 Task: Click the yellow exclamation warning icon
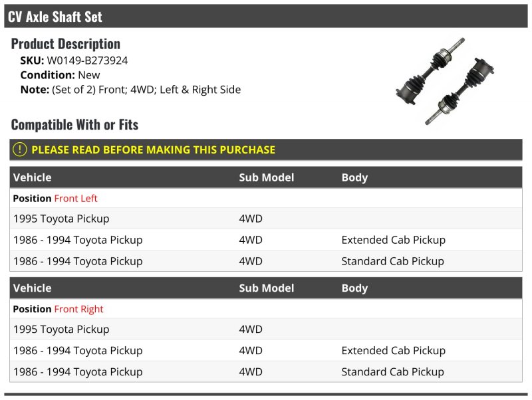coord(20,150)
